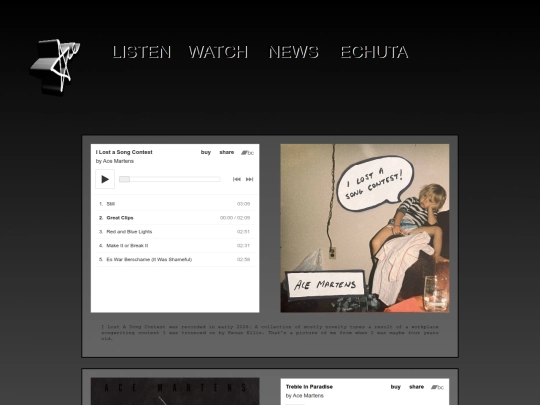
Task: Click share link for Treble in Paradise
Action: point(416,387)
